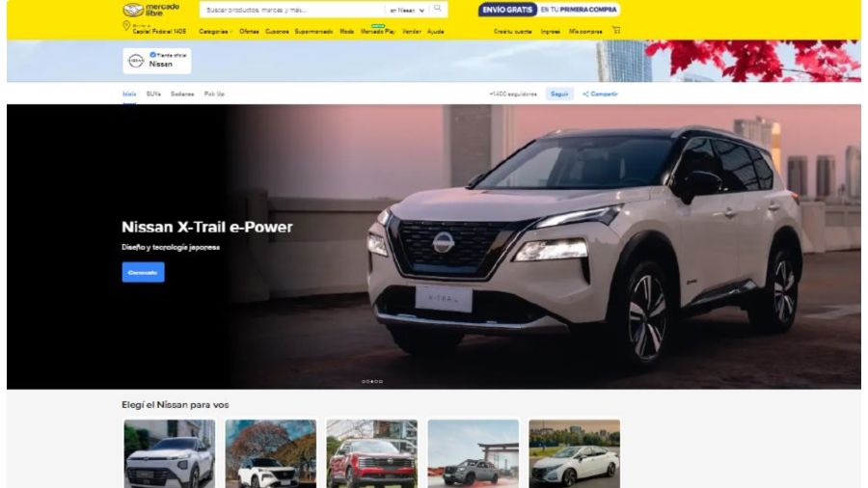The width and height of the screenshot is (868, 488).
Task: Expand the Categorías menu
Action: point(215,32)
